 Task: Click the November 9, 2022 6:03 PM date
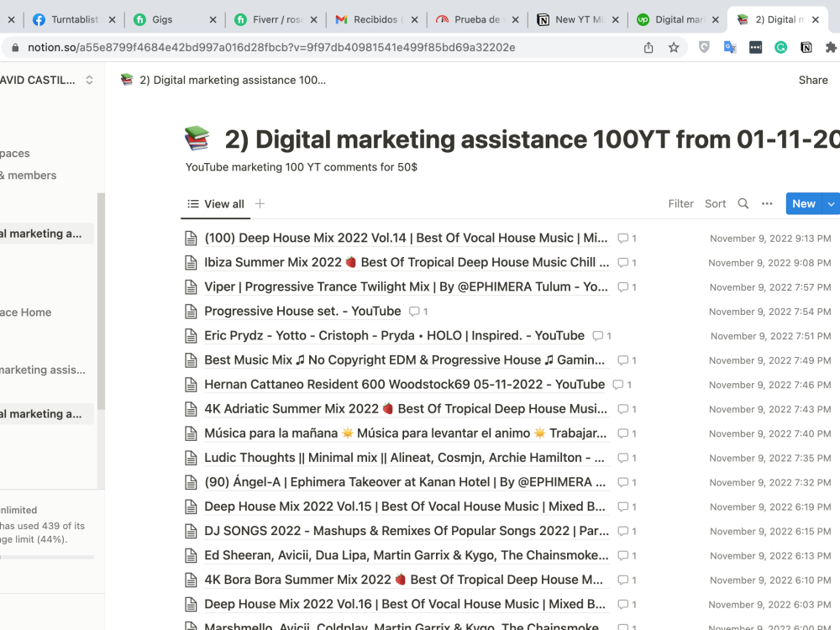point(769,604)
